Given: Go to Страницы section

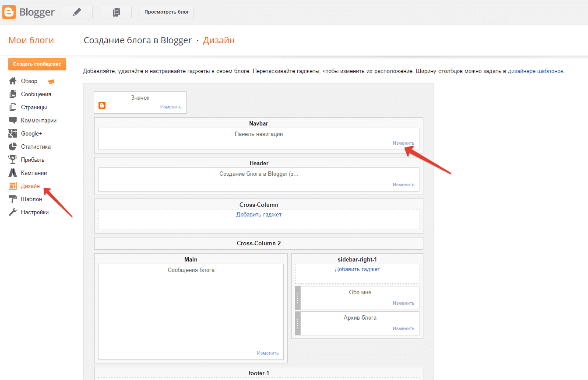Looking at the screenshot, I should tap(34, 107).
